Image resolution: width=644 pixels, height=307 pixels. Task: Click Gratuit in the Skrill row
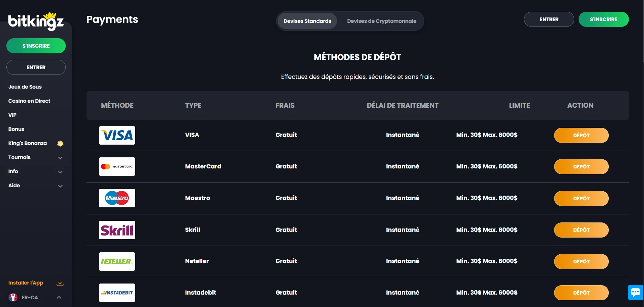[x=286, y=230]
